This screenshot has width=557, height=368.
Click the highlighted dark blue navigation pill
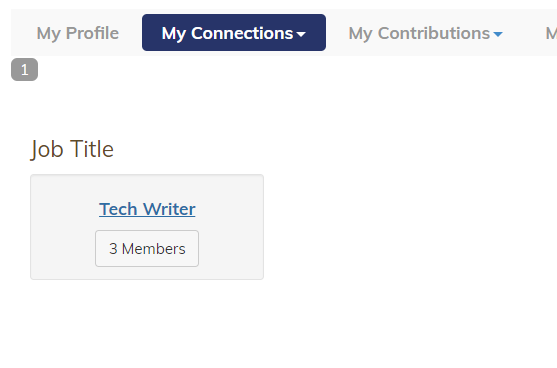click(x=234, y=33)
